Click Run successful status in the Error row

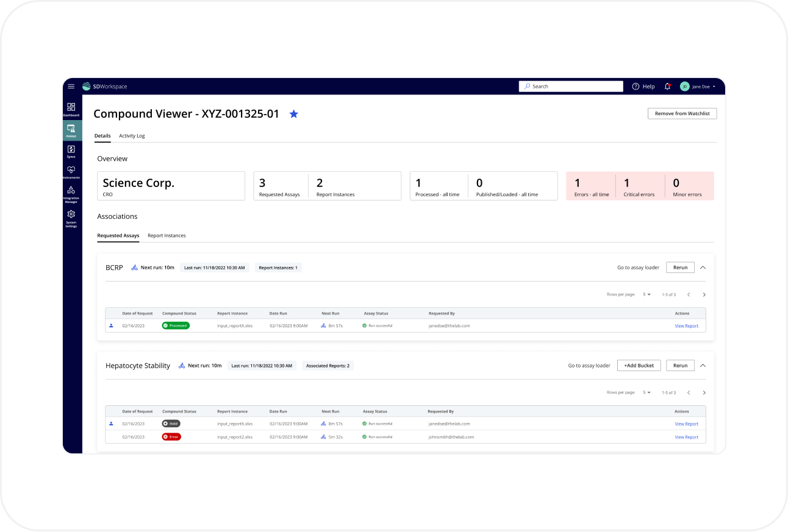click(377, 437)
